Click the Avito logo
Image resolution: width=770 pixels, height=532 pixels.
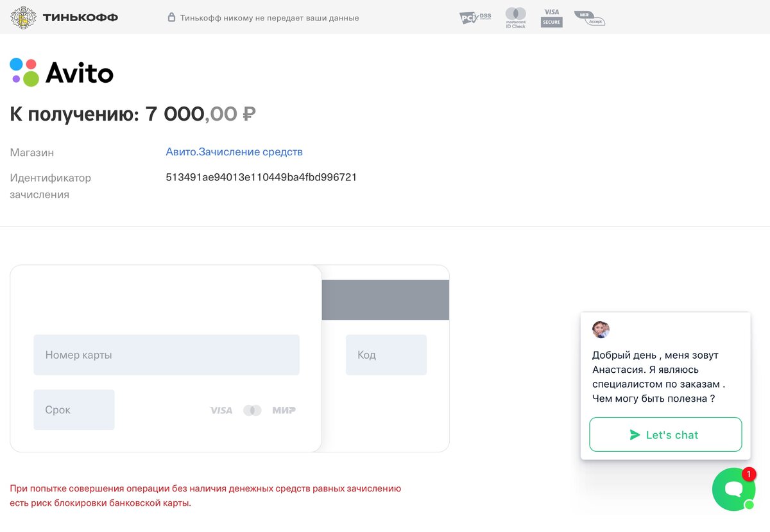(x=62, y=73)
